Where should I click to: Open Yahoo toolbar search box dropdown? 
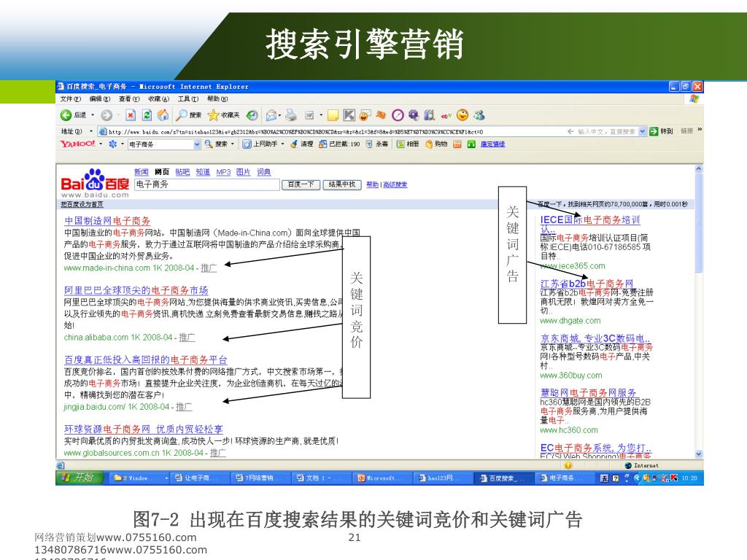(x=197, y=144)
